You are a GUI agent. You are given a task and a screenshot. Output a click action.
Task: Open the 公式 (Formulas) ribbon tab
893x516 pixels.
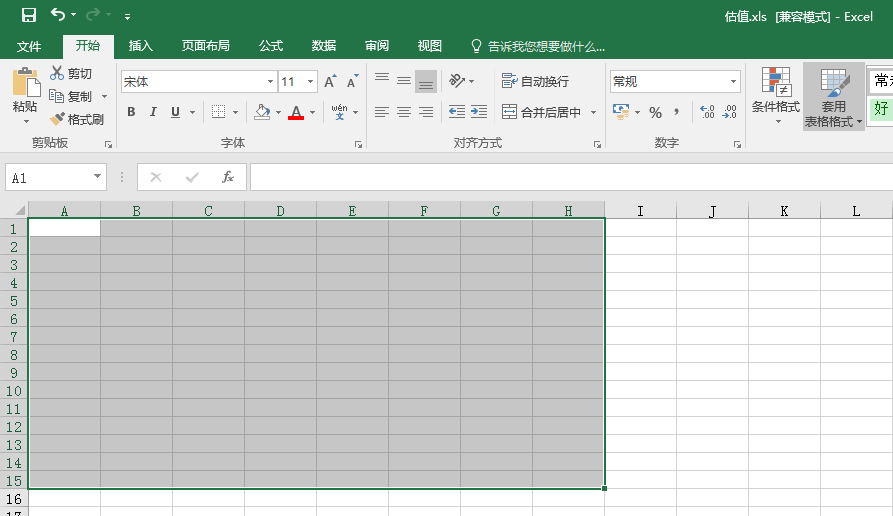271,46
